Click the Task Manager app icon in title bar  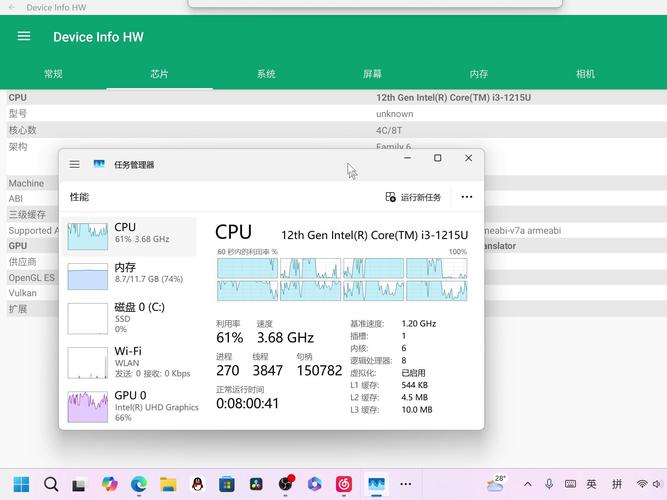[x=99, y=164]
